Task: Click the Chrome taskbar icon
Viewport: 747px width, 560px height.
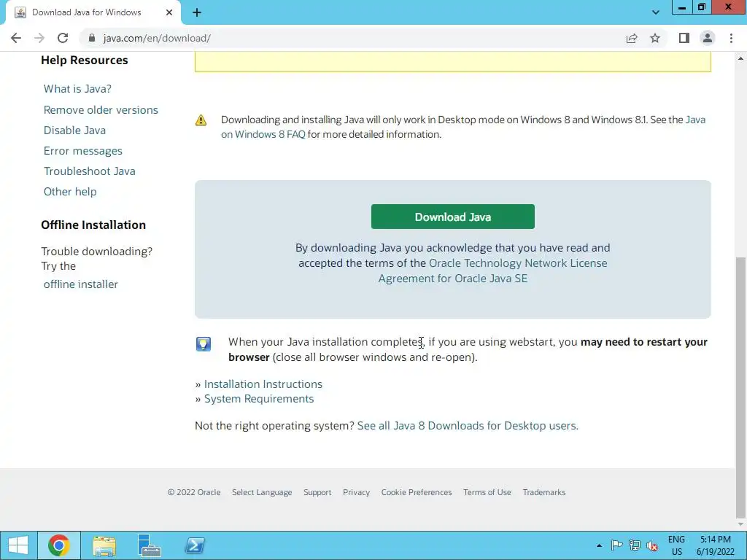Action: click(58, 545)
